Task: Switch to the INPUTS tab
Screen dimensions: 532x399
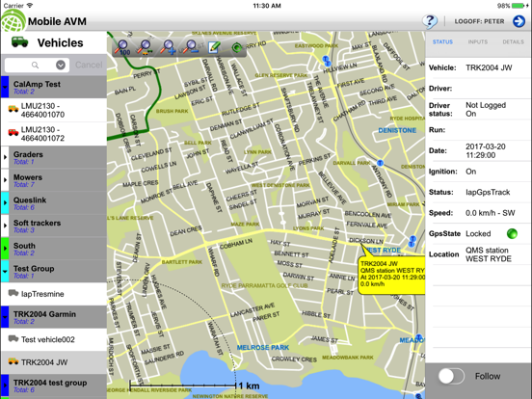Action: pyautogui.click(x=478, y=41)
